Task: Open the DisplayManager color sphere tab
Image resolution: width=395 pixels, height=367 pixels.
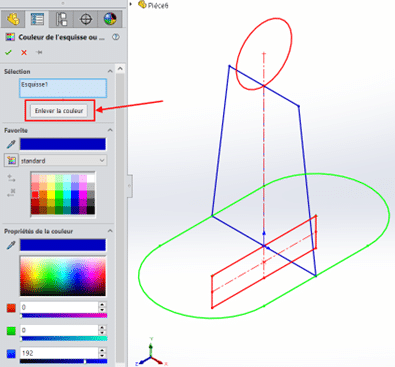Action: (110, 19)
